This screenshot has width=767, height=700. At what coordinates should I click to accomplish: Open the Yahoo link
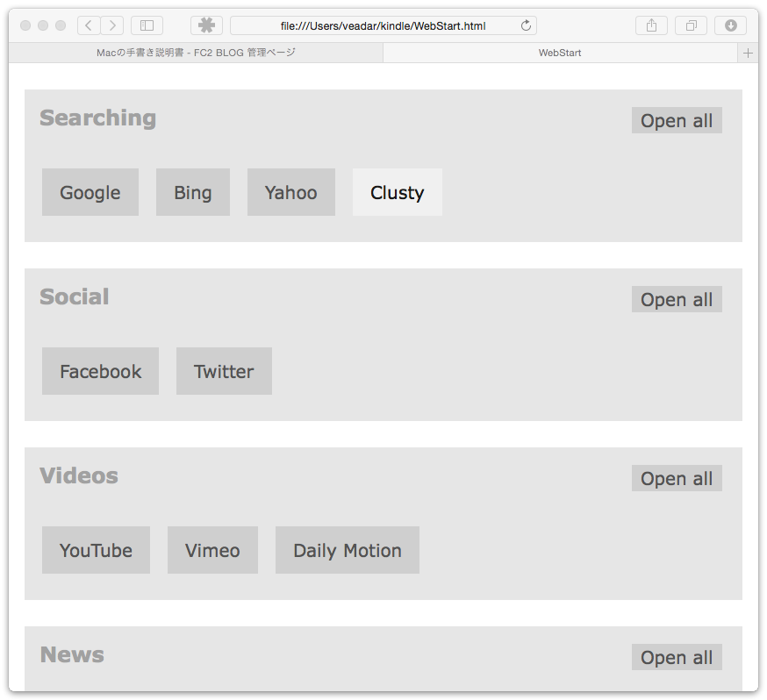(x=291, y=192)
